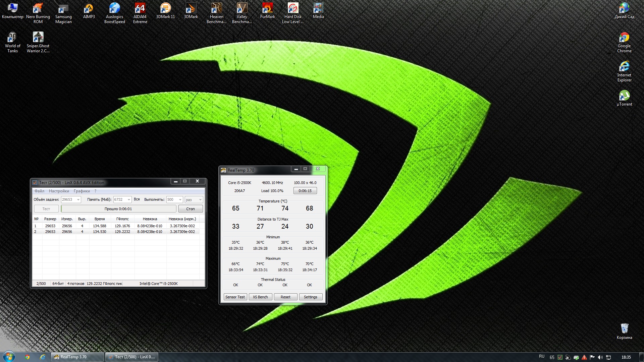Open the Графики menu in LinX
The height and width of the screenshot is (362, 644).
point(82,191)
